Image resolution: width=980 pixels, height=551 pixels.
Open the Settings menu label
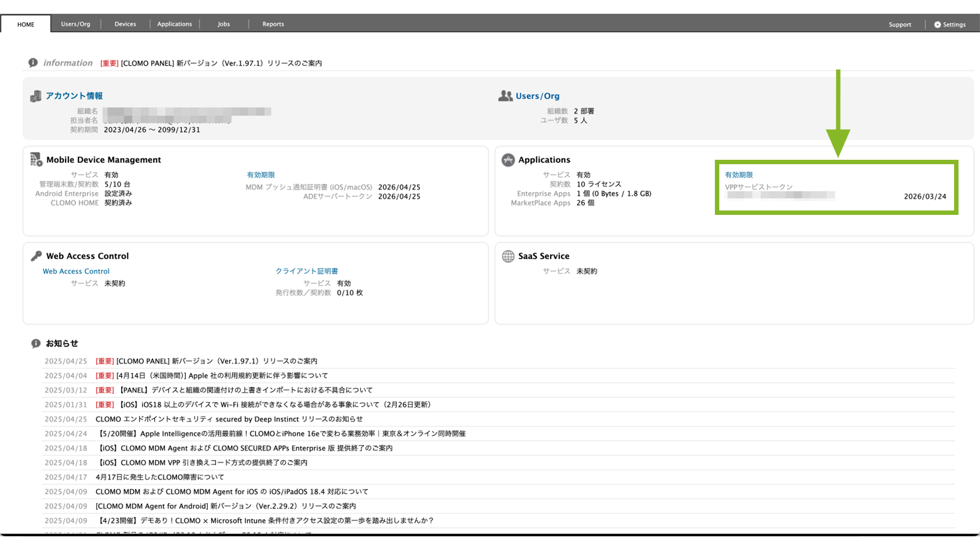pyautogui.click(x=954, y=25)
